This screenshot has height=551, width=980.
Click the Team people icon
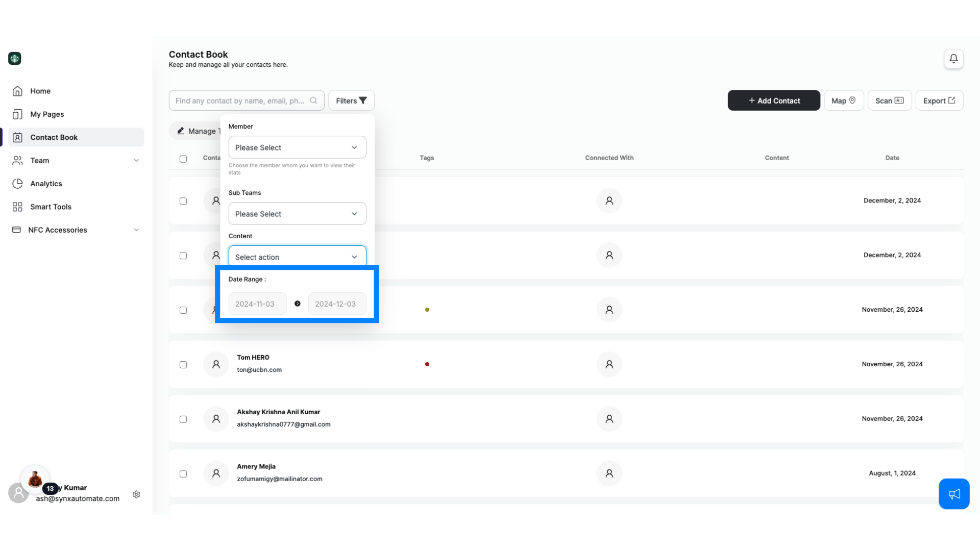pyautogui.click(x=17, y=160)
